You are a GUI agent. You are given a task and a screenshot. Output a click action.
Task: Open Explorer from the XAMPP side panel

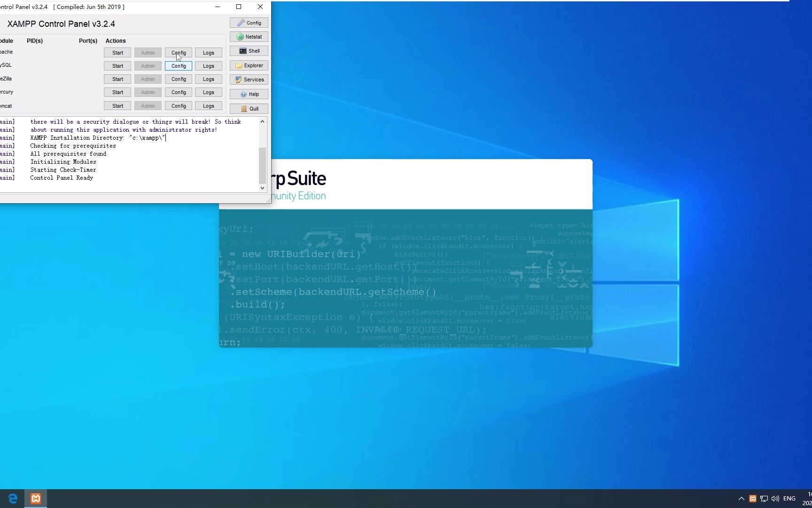click(x=249, y=65)
